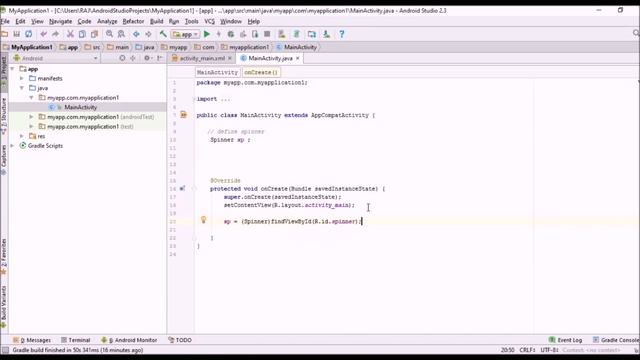
Task: Expand the (test) package node
Action: click(x=31, y=127)
